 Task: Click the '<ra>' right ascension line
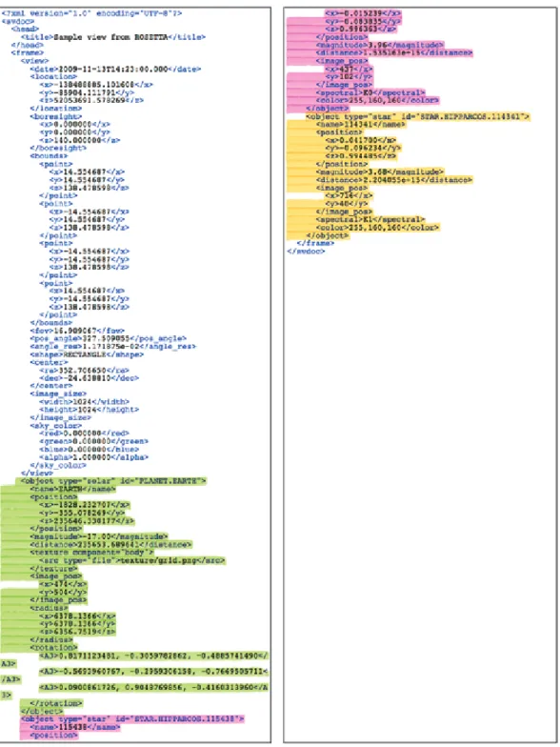[x=84, y=370]
